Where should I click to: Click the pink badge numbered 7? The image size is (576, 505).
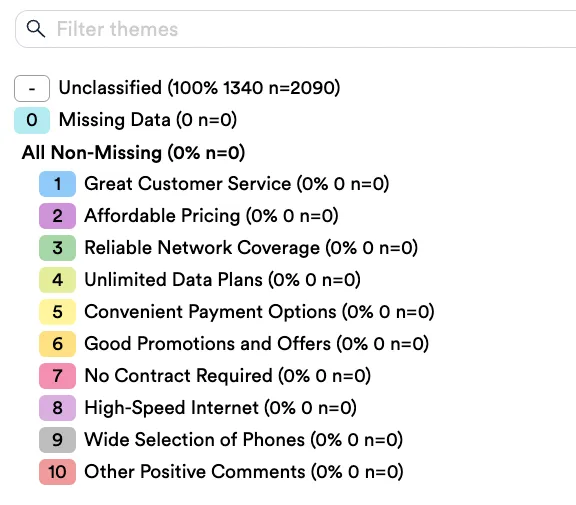(x=57, y=376)
